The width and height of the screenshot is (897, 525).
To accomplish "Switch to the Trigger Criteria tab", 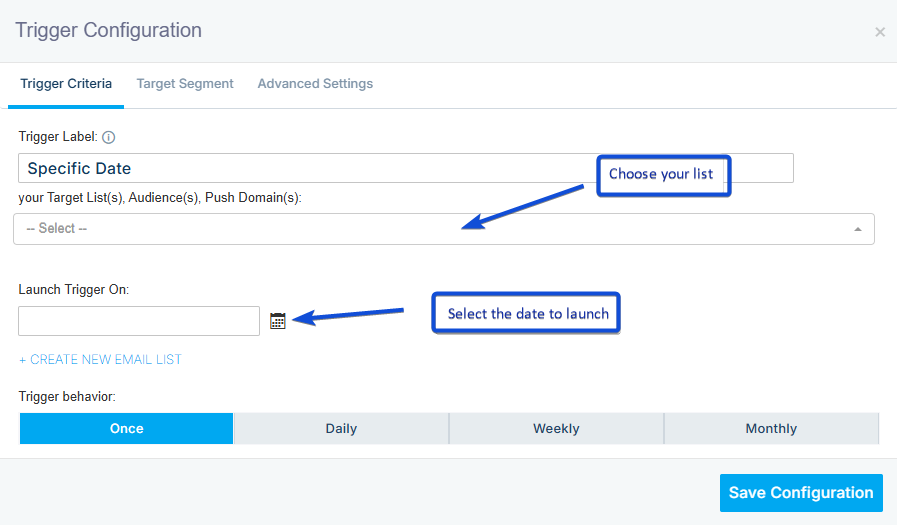I will tap(66, 84).
